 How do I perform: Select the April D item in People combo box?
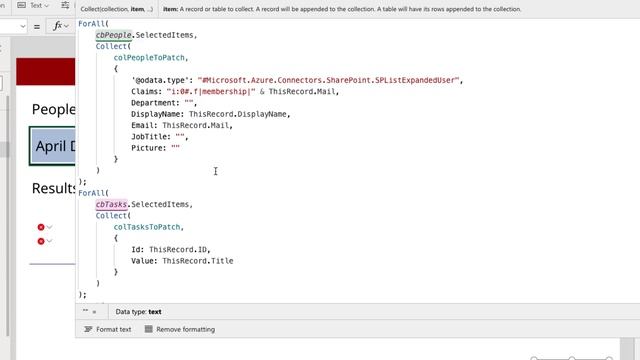tap(53, 146)
